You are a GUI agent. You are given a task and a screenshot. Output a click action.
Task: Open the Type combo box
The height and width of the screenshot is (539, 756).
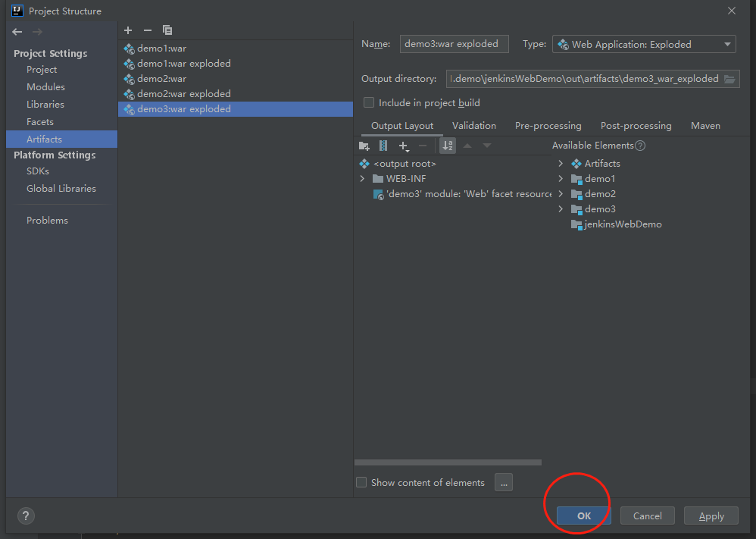644,45
